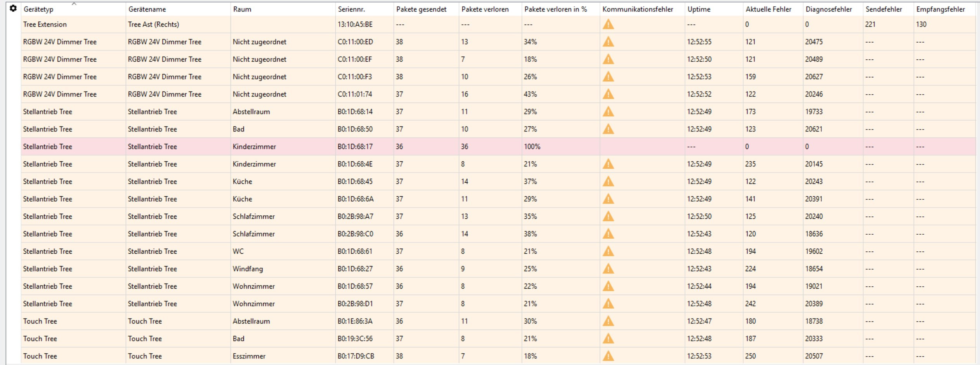Select the 34% packet loss cell
Image resolution: width=980 pixels, height=365 pixels.
(x=530, y=42)
